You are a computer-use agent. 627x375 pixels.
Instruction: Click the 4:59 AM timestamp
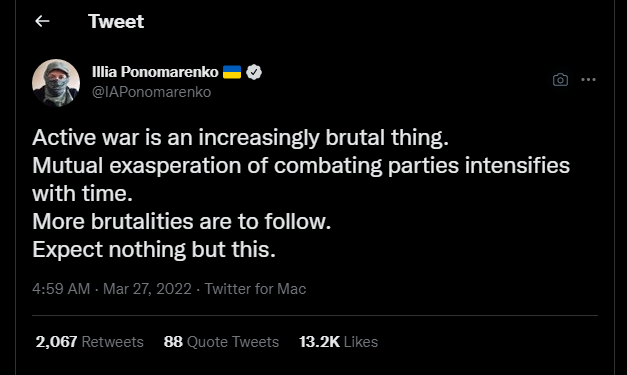pos(61,289)
